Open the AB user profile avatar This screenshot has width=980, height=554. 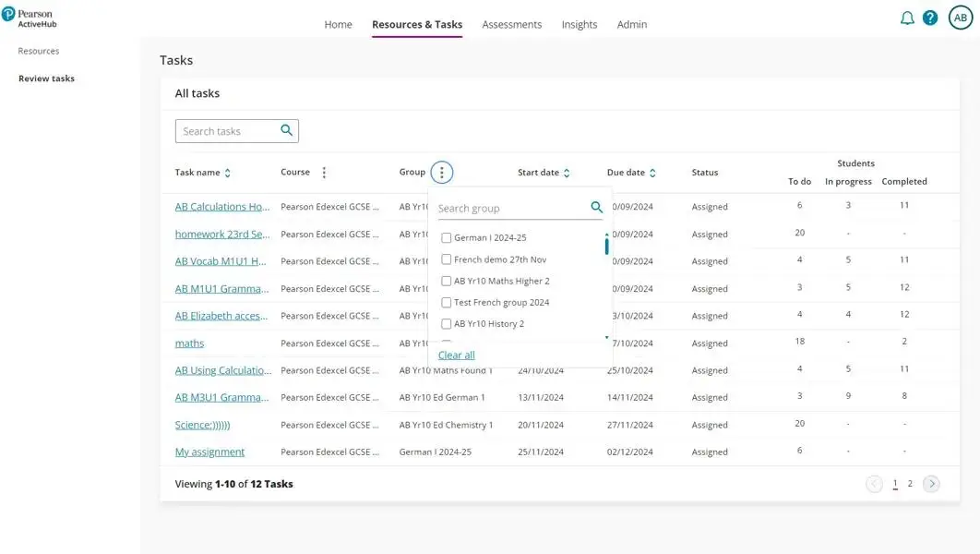tap(961, 18)
